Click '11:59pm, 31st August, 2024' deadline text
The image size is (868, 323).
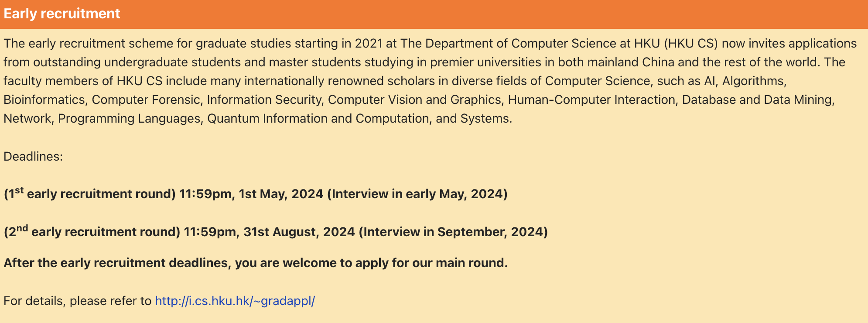269,232
